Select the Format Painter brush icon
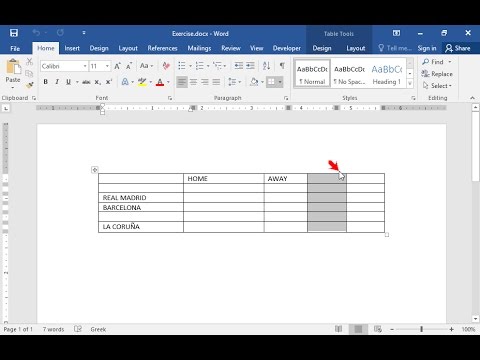Screen dimensions: 480x360 tap(30, 85)
